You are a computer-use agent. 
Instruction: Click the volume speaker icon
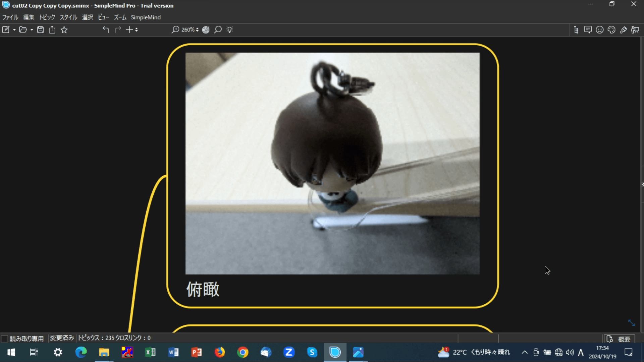[570, 352]
